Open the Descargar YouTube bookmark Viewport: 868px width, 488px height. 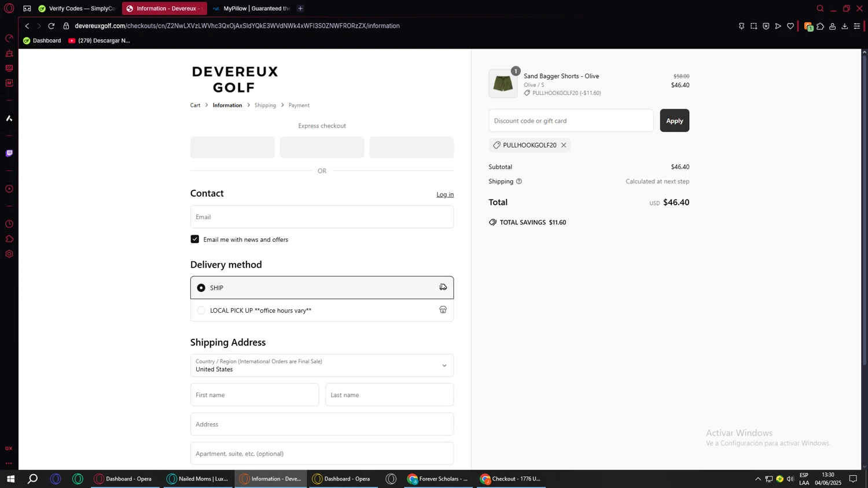(x=99, y=40)
